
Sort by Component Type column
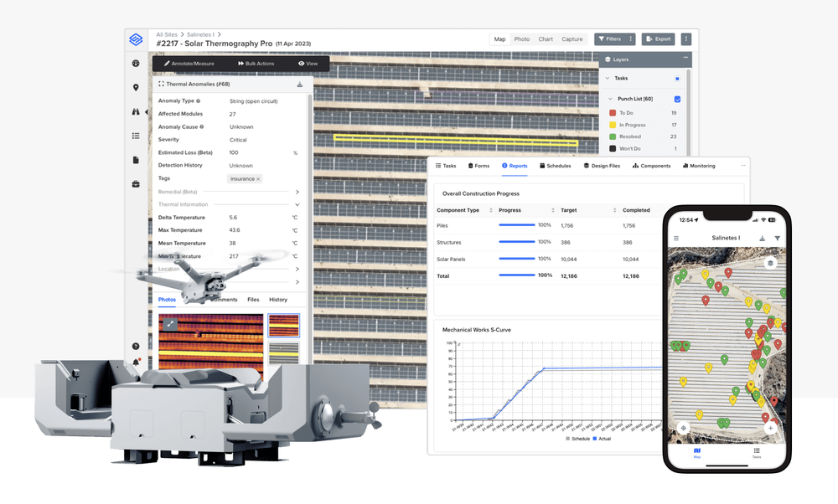pos(490,210)
